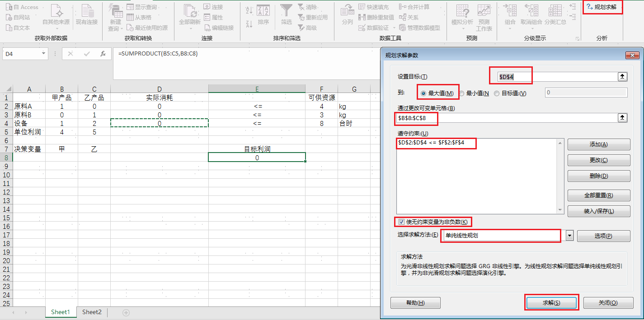Click collapse button beside variable cells field
Viewport: 644px width, 320px height.
click(623, 118)
